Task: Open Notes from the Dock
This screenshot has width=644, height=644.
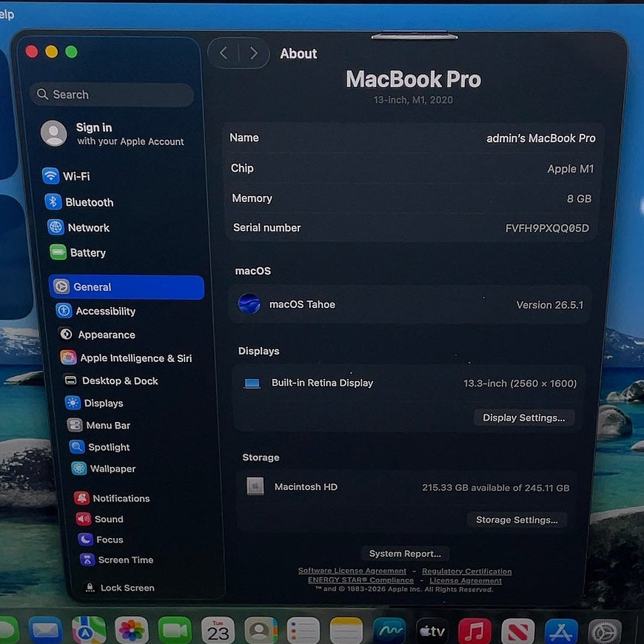Action: tap(346, 631)
